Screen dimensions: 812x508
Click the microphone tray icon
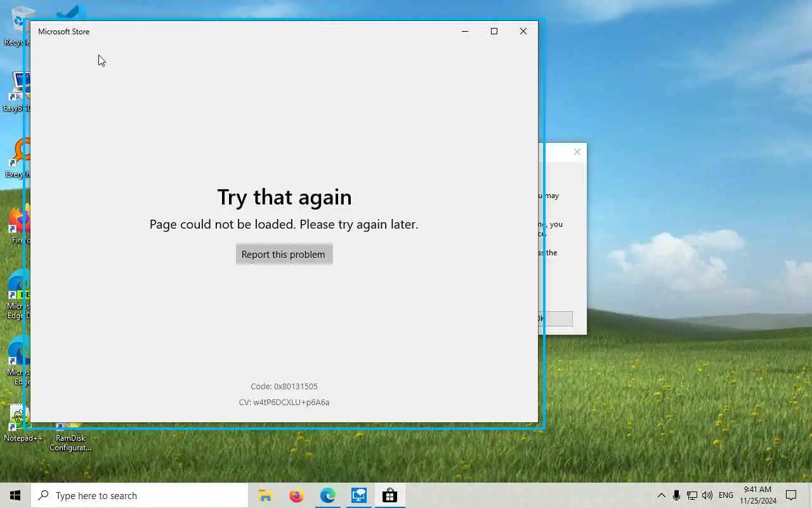point(677,495)
